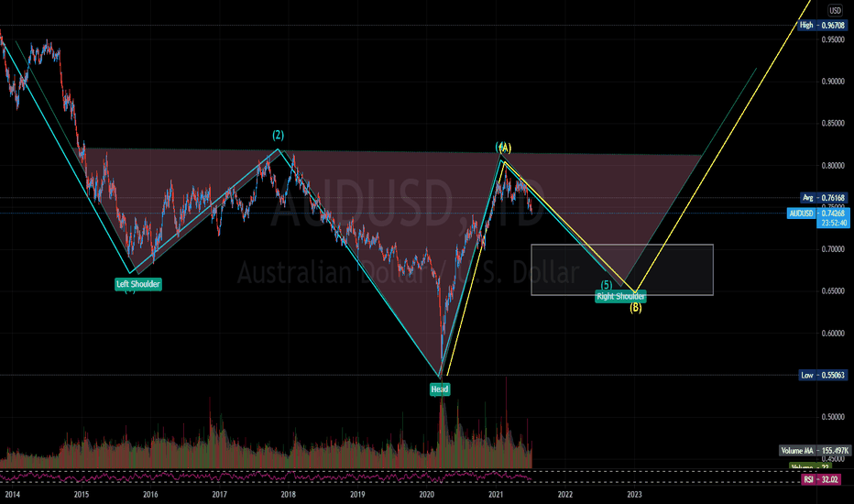
Task: Click the 0.50000 price scale value
Action: coord(833,417)
